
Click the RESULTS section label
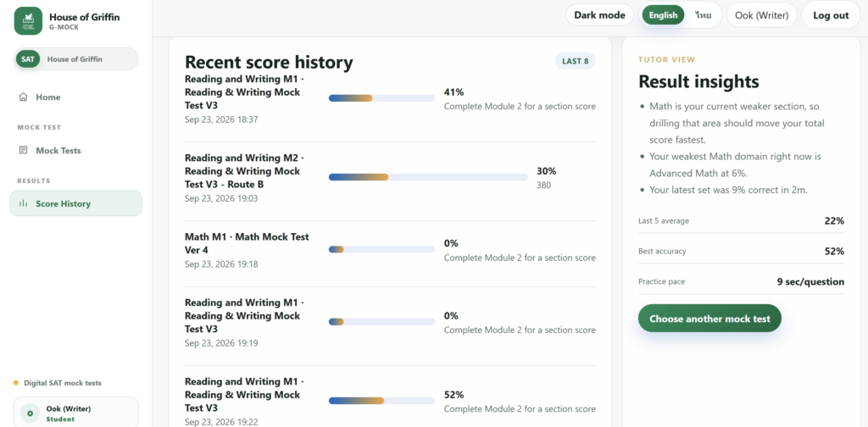coord(34,180)
